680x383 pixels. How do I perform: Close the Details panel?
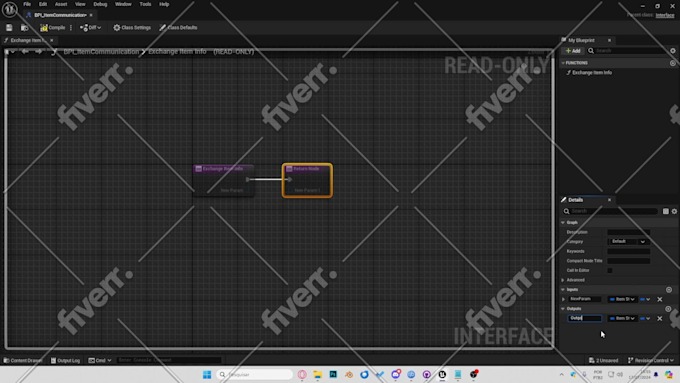tap(609, 200)
